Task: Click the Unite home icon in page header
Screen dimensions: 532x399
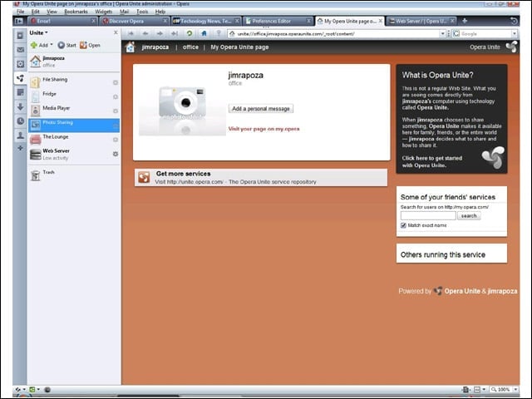Action: point(131,47)
